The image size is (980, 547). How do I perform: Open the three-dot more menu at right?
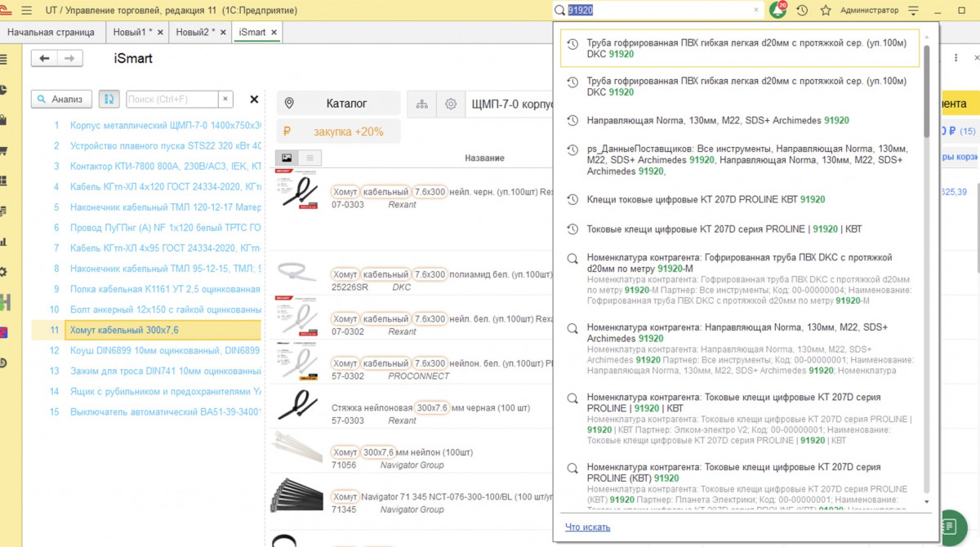pyautogui.click(x=956, y=58)
